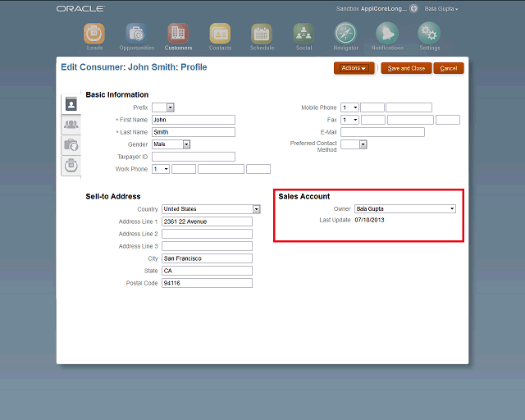Click the Fax area code field
This screenshot has height=420, width=525.
(373, 120)
